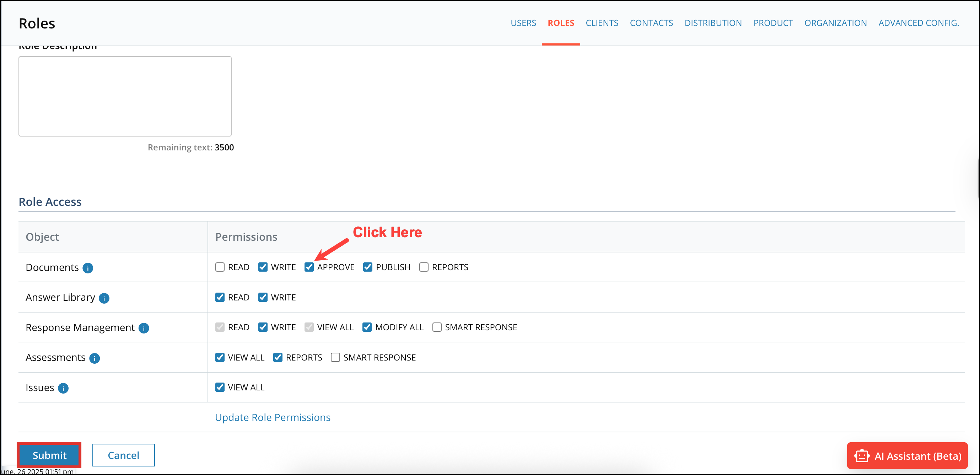Open the AI Assistant (Beta) robot icon

click(x=862, y=455)
